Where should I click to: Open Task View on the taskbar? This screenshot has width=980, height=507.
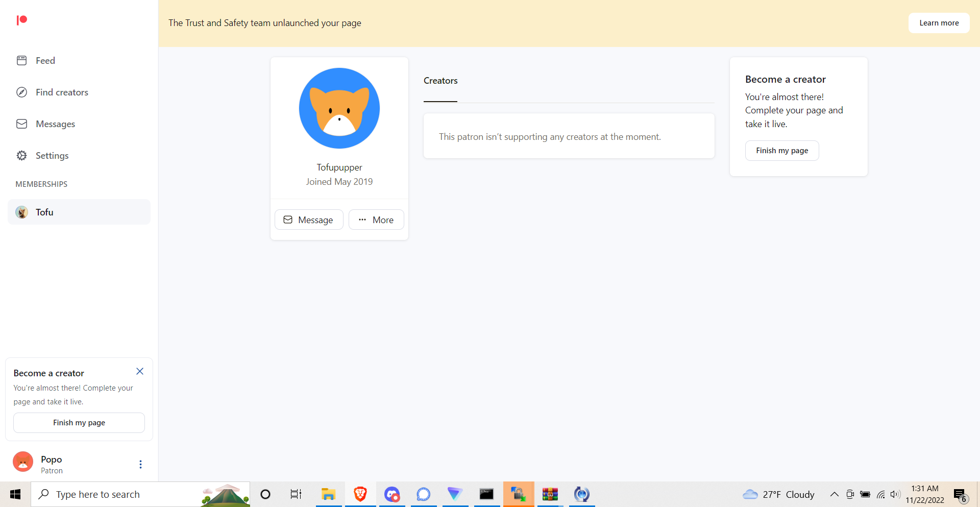click(296, 494)
